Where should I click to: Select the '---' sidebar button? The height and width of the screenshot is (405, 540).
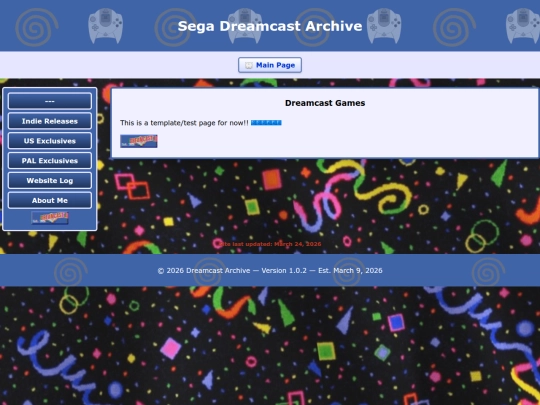[x=50, y=101]
